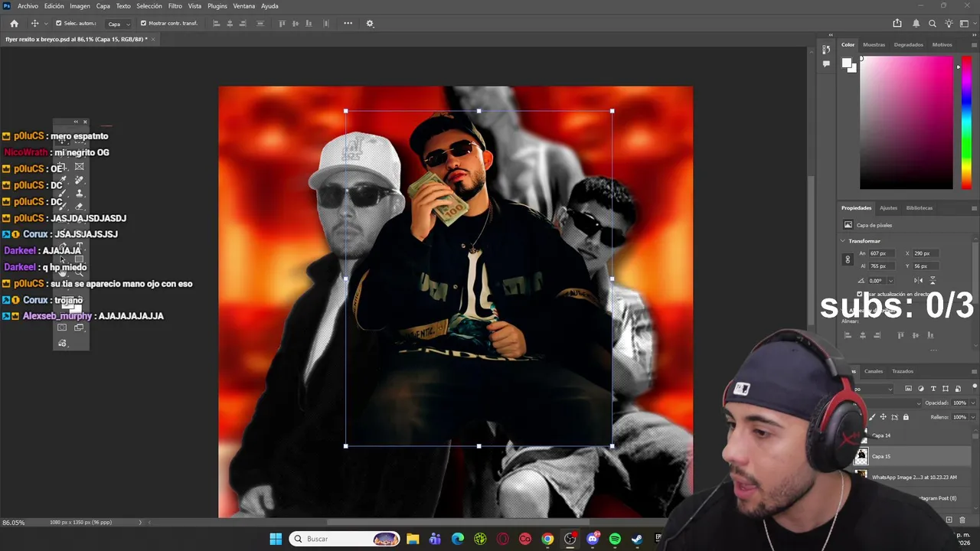980x551 pixels.
Task: Open Google Chrome from the taskbar
Action: tap(547, 539)
